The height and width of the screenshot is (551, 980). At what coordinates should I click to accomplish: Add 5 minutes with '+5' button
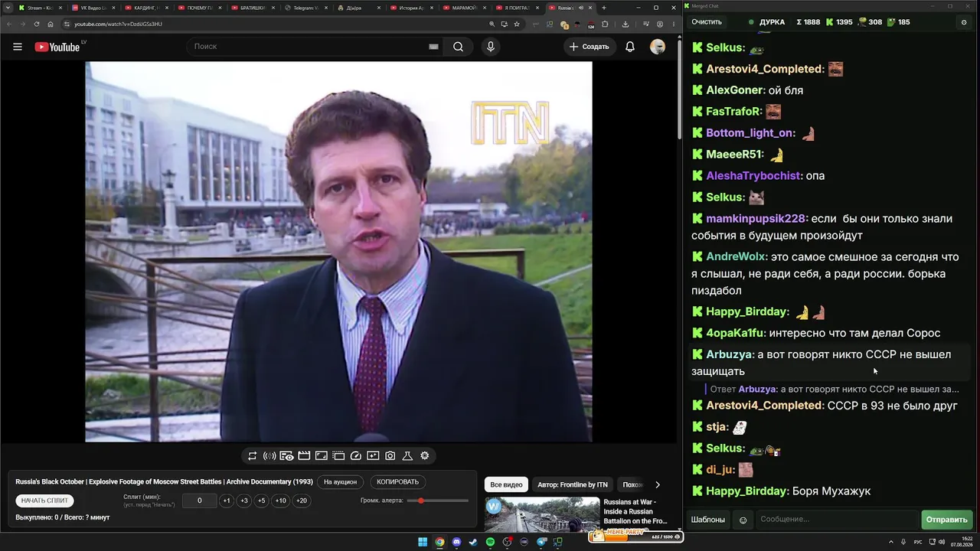click(x=261, y=500)
